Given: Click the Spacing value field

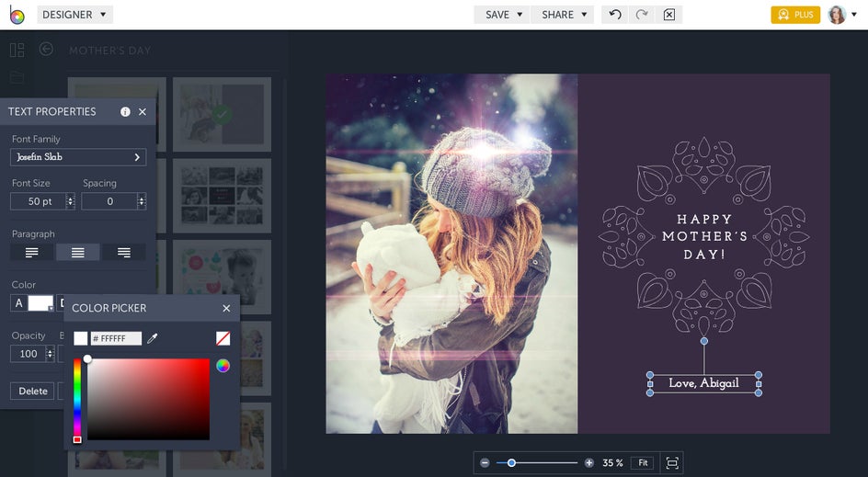Looking at the screenshot, I should [109, 201].
